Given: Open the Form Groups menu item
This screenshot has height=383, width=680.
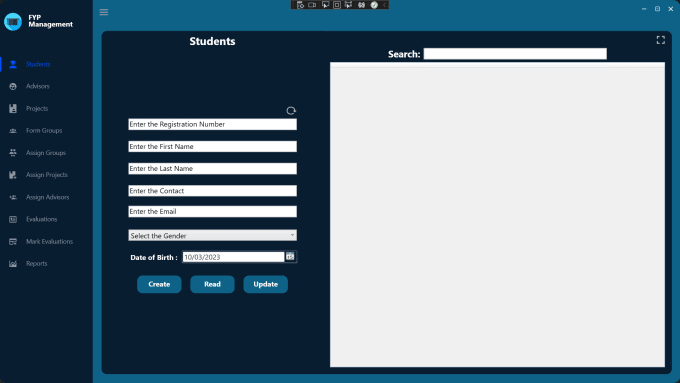Looking at the screenshot, I should tap(44, 131).
